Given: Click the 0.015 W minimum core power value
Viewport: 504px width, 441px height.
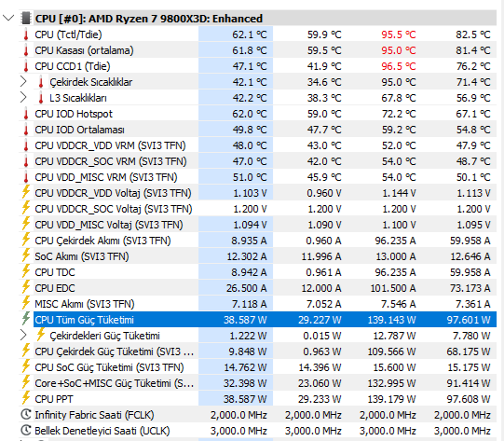Looking at the screenshot, I should [x=321, y=336].
